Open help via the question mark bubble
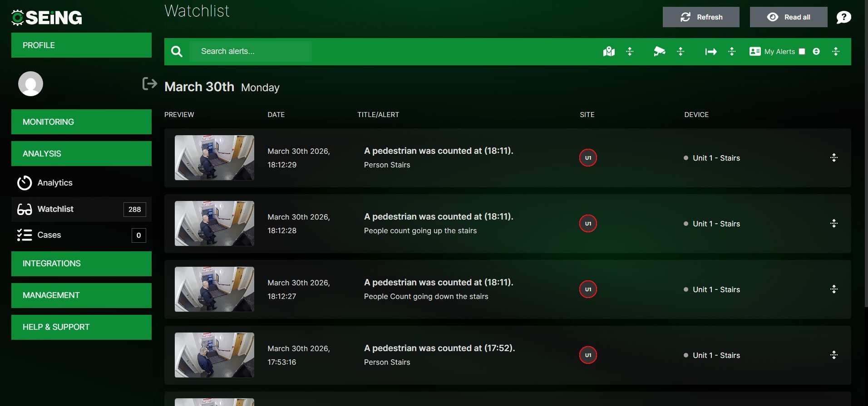This screenshot has width=868, height=406. tap(843, 17)
